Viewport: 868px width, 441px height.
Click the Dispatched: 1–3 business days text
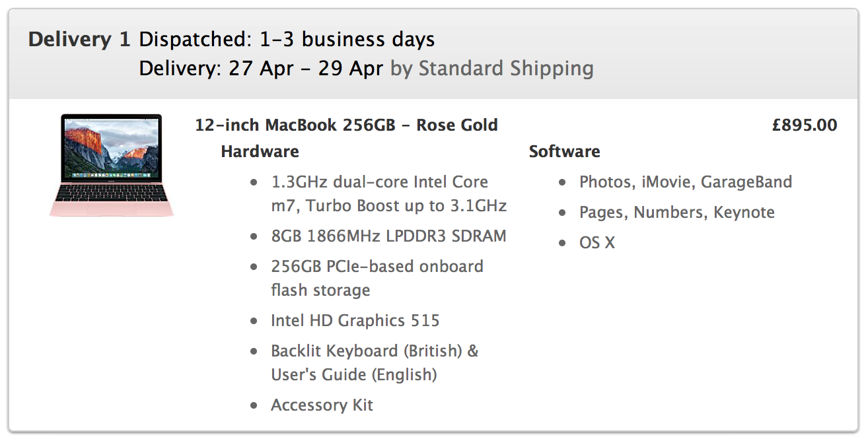pyautogui.click(x=287, y=40)
